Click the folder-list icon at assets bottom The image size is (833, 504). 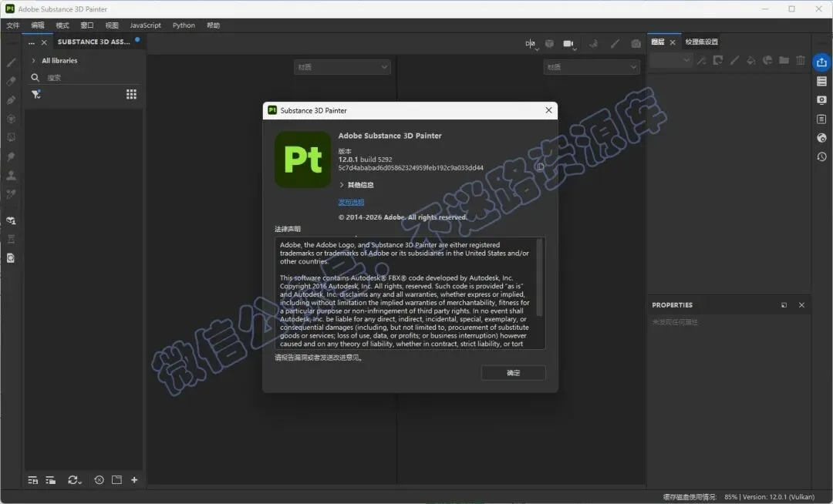[x=50, y=480]
